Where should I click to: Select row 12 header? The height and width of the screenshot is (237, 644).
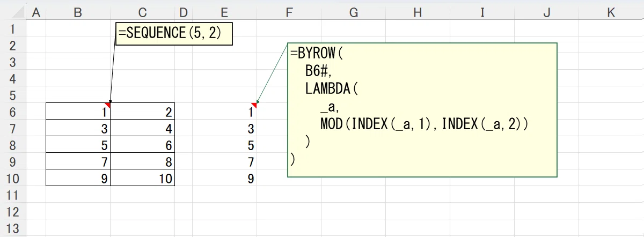click(13, 211)
